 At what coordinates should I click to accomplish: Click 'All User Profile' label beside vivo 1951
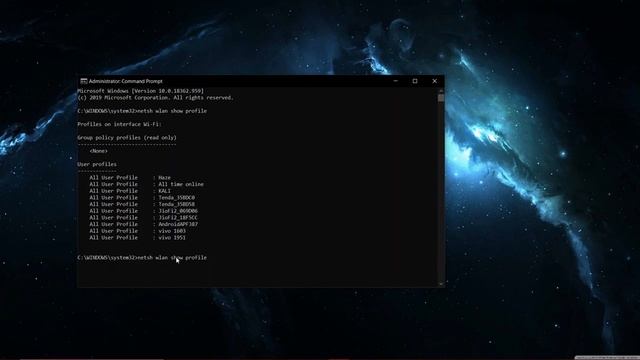pos(113,238)
